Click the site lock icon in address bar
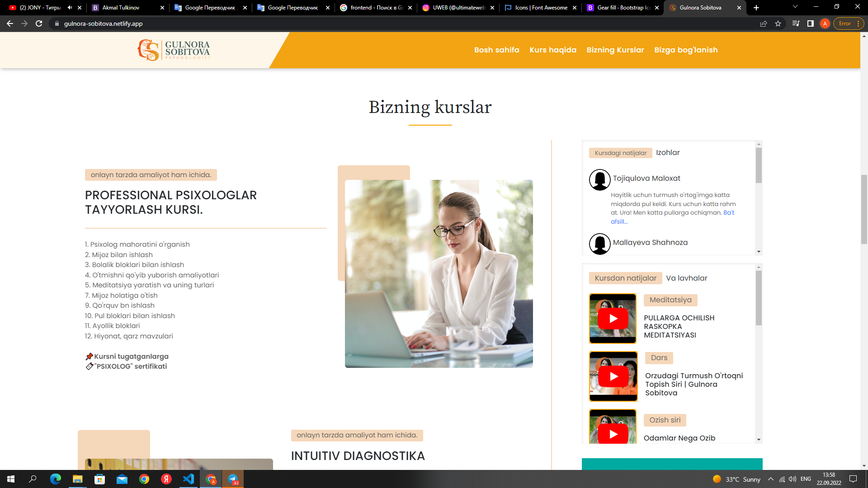The height and width of the screenshot is (488, 868). [x=57, y=23]
